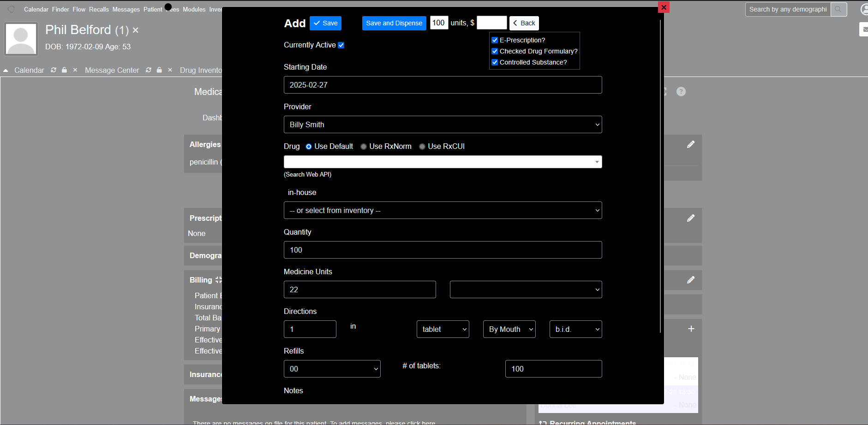Click the Starting Date field
Viewport: 868px width, 425px height.
[443, 85]
